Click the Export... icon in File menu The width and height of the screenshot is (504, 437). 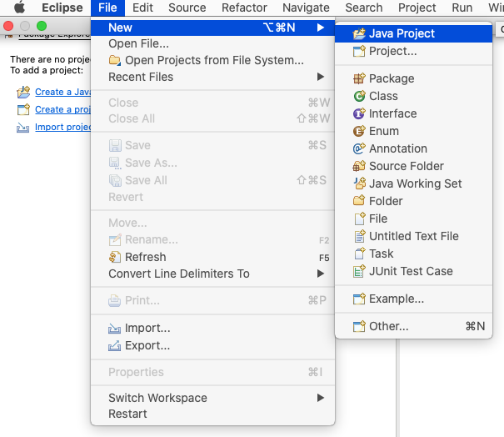(x=115, y=345)
